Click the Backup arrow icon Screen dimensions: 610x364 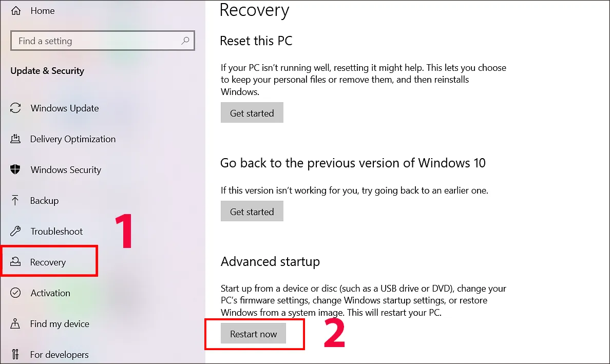pyautogui.click(x=16, y=201)
